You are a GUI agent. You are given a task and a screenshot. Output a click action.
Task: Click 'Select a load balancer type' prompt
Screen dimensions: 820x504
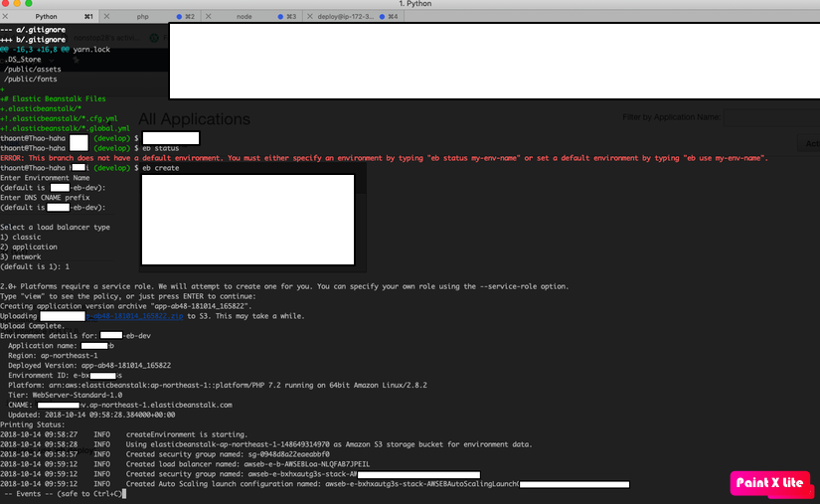[x=55, y=227]
